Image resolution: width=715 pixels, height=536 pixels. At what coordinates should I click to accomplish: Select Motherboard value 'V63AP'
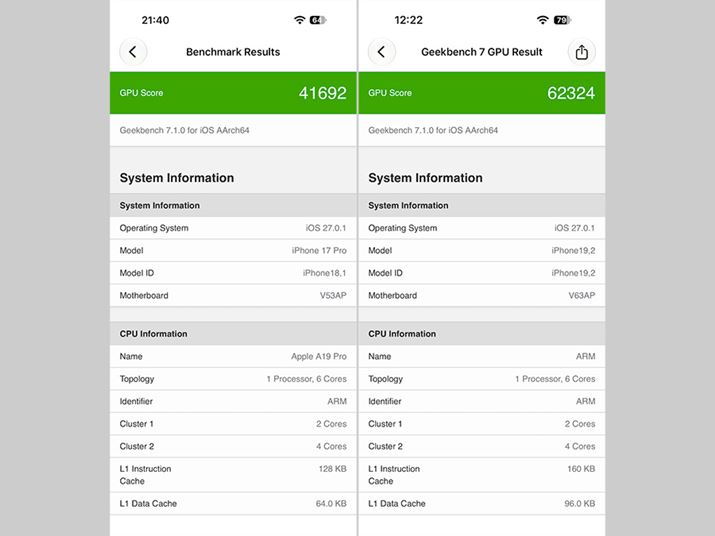point(582,296)
